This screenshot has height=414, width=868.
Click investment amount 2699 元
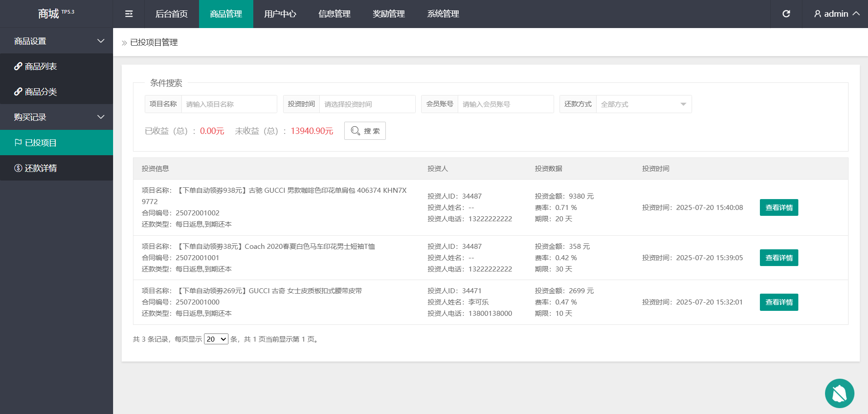(581, 291)
